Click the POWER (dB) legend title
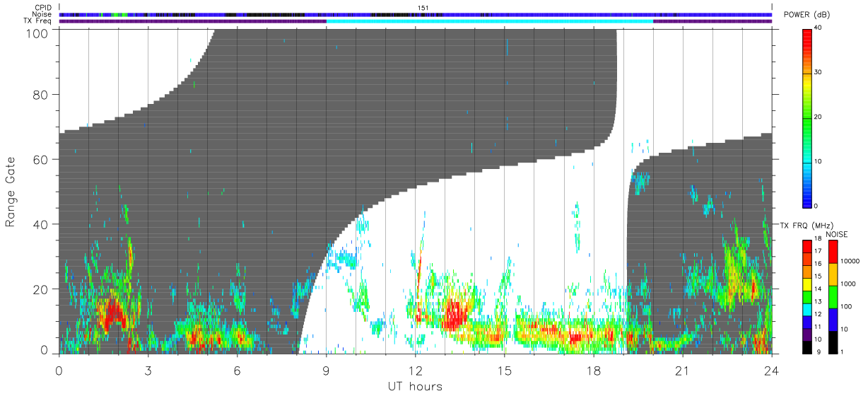The height and width of the screenshot is (401, 868). coord(805,15)
